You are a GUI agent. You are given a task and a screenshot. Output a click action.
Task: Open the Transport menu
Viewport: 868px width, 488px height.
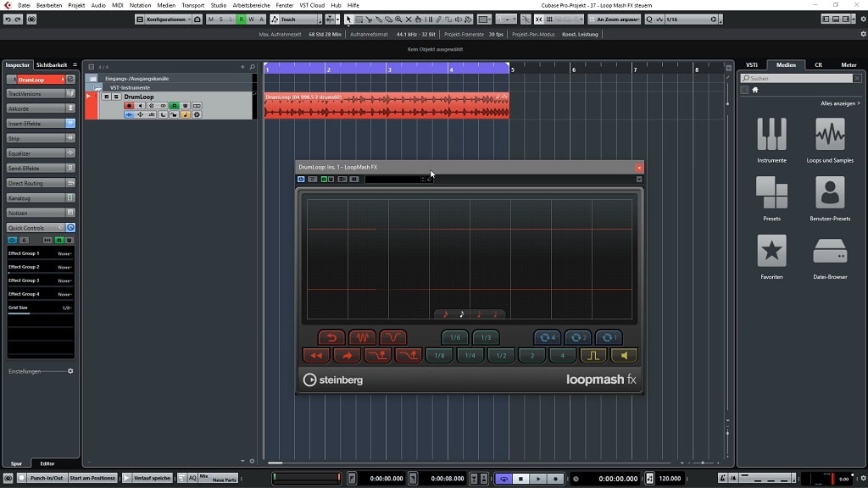[x=192, y=5]
